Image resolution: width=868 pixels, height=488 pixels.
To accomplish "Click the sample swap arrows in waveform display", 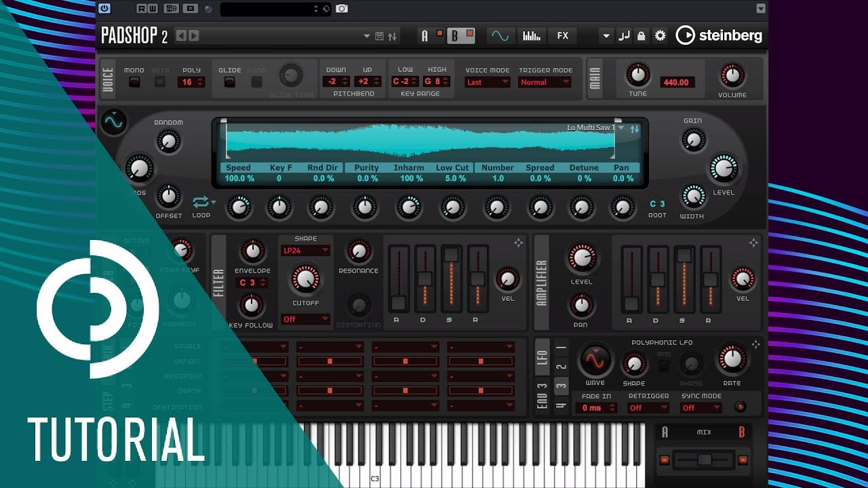I will [x=635, y=129].
